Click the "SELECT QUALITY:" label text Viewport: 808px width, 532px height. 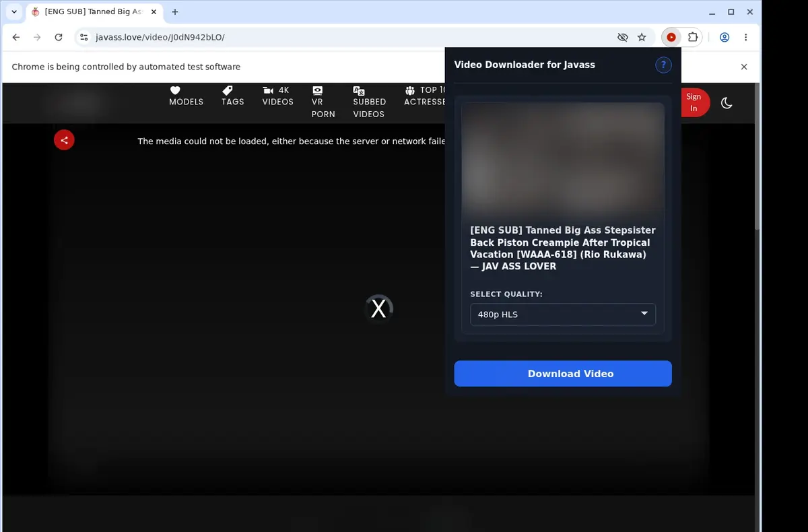(506, 294)
